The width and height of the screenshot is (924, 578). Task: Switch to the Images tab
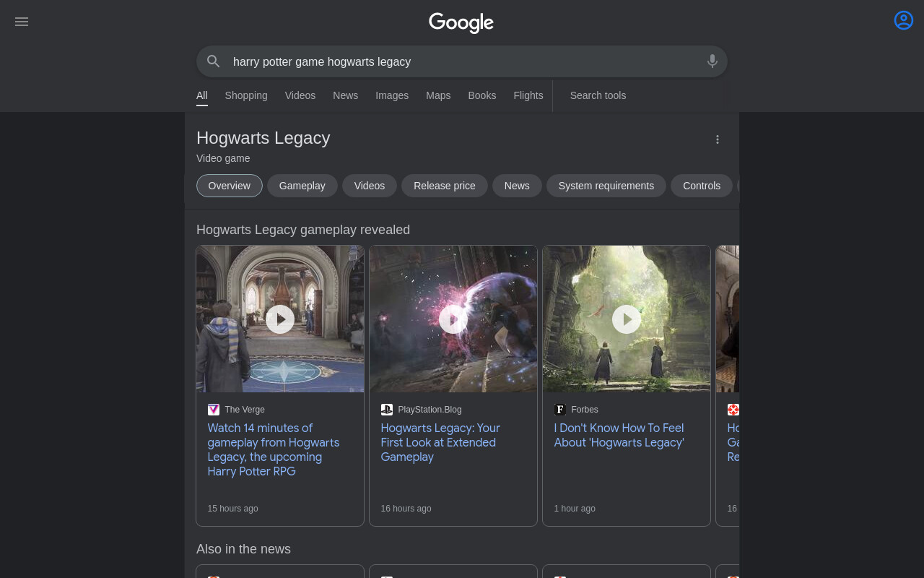[392, 95]
